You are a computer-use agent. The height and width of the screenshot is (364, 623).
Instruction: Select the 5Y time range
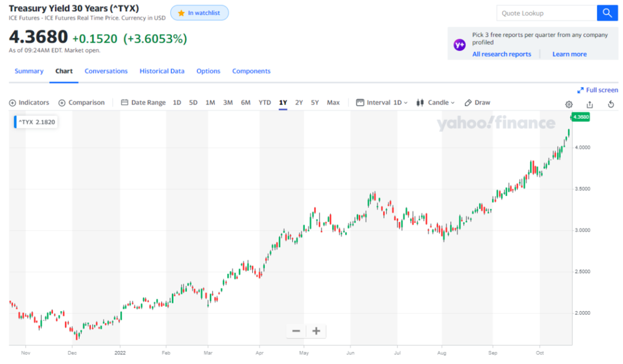(315, 103)
